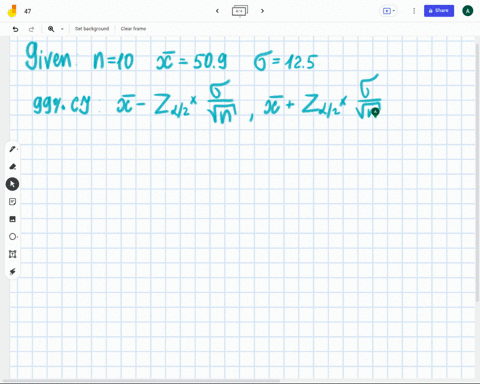Click the vertical scrollbar on the right
This screenshot has width=480, height=384.
coord(478,173)
